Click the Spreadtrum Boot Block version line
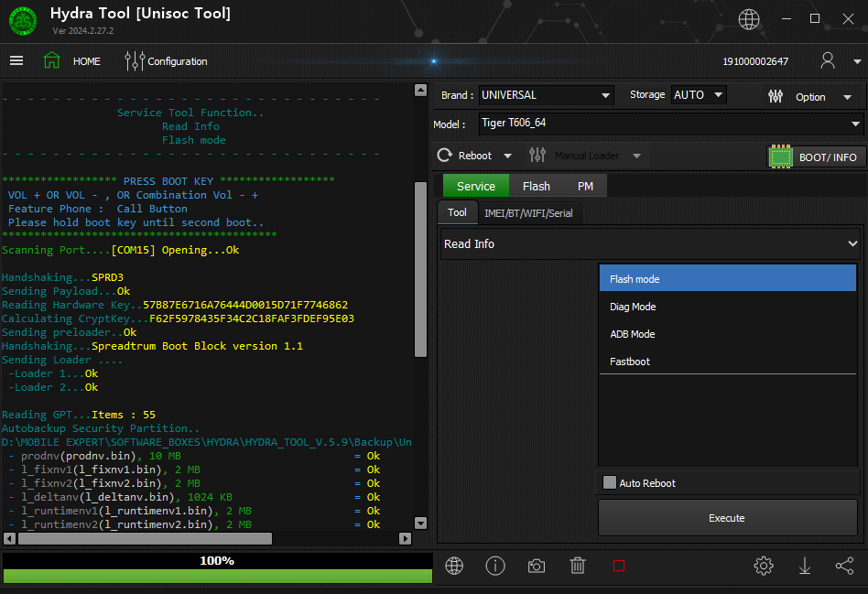 (x=152, y=346)
